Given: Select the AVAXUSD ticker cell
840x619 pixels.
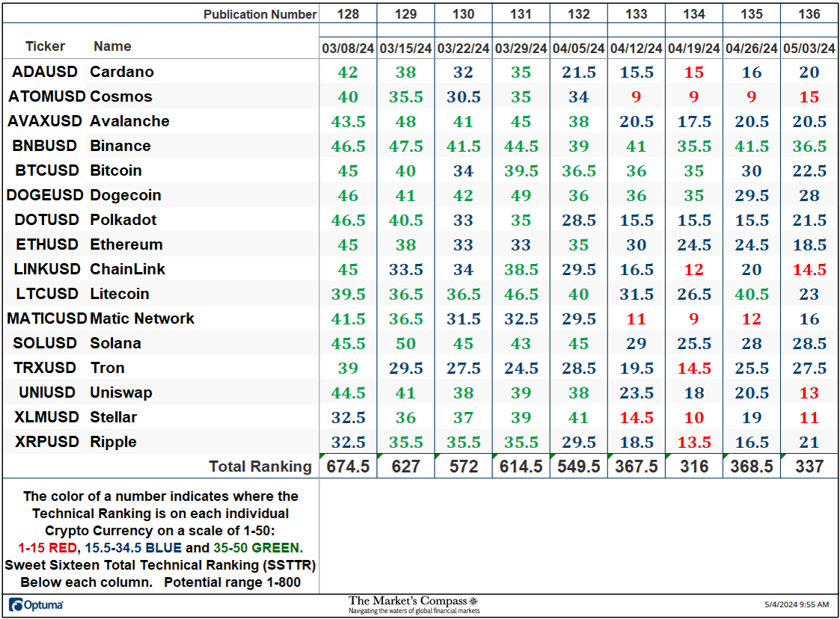Looking at the screenshot, I should tap(44, 121).
